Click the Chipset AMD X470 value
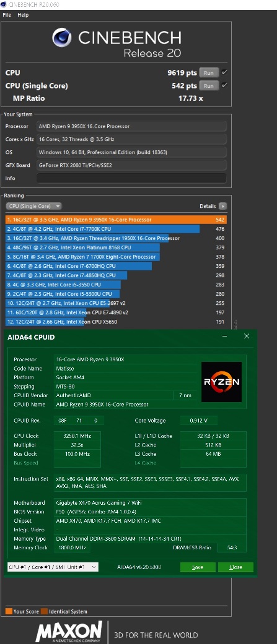Viewport: 277px width, 644px height. 108,521
